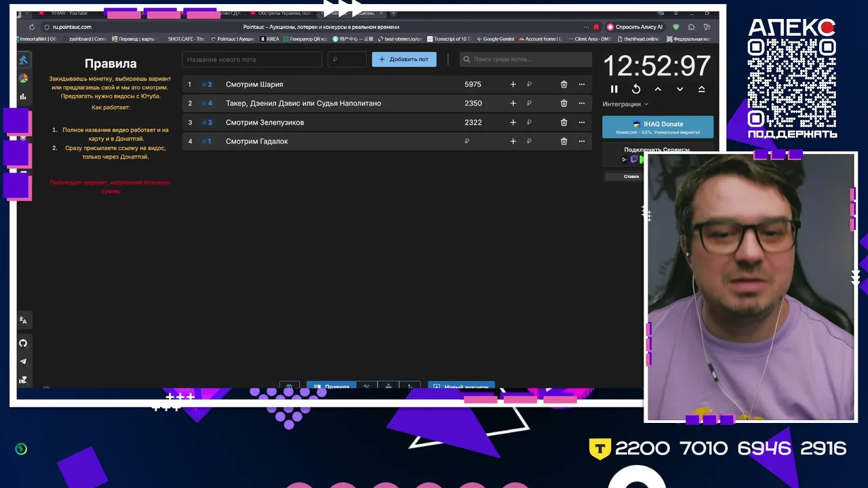Click ruble add-field in Смотрим Шария row
Screen dimensions: 868x488
(529, 84)
